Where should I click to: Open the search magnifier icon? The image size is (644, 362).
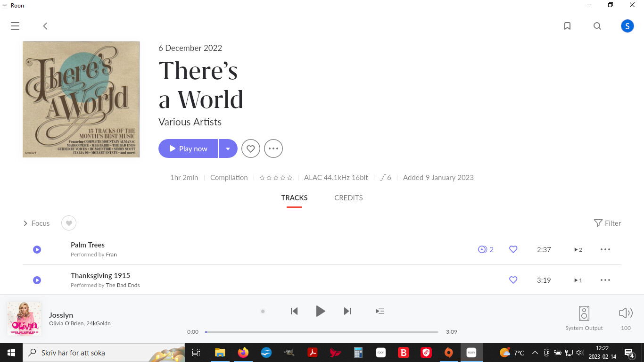point(597,26)
